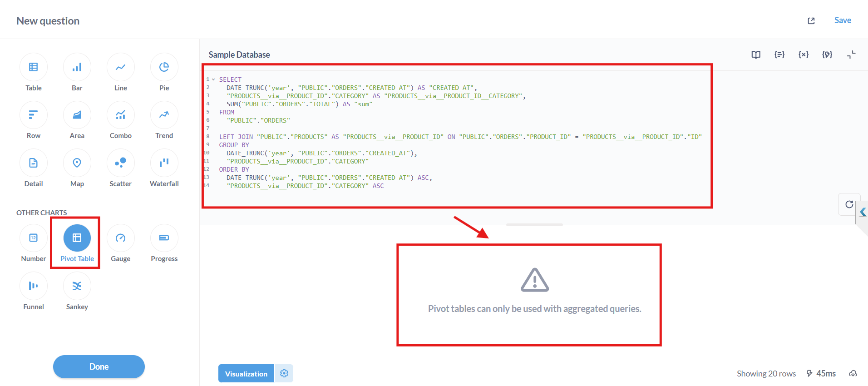Download the full results
868x386 pixels.
coord(853,374)
